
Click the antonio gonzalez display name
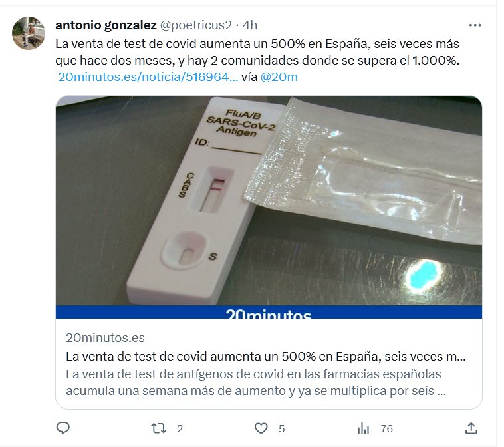pyautogui.click(x=106, y=25)
